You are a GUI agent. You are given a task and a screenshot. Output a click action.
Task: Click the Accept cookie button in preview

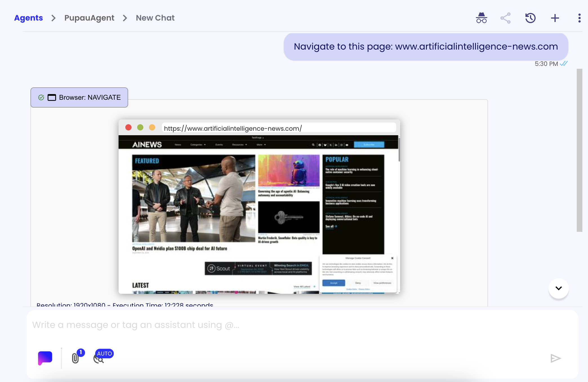(334, 283)
